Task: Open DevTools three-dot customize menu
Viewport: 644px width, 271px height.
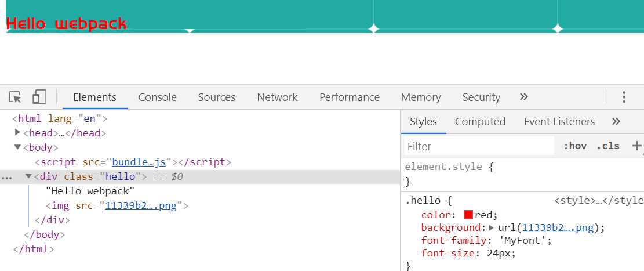Action: pyautogui.click(x=624, y=97)
